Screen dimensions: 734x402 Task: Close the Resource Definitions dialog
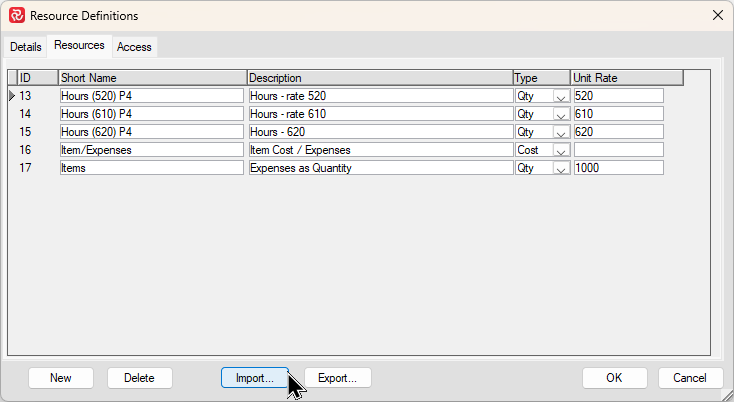[716, 16]
